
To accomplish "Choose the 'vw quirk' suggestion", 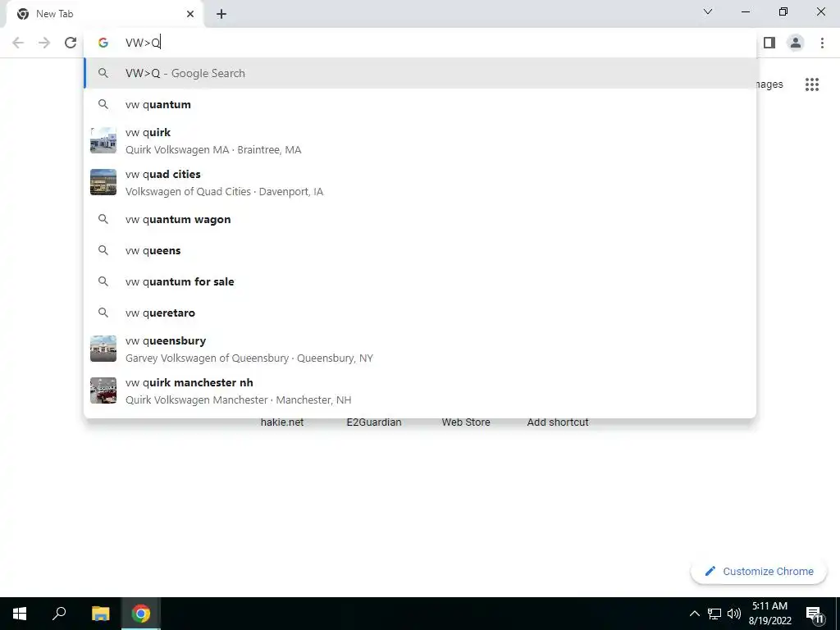I will click(x=421, y=141).
